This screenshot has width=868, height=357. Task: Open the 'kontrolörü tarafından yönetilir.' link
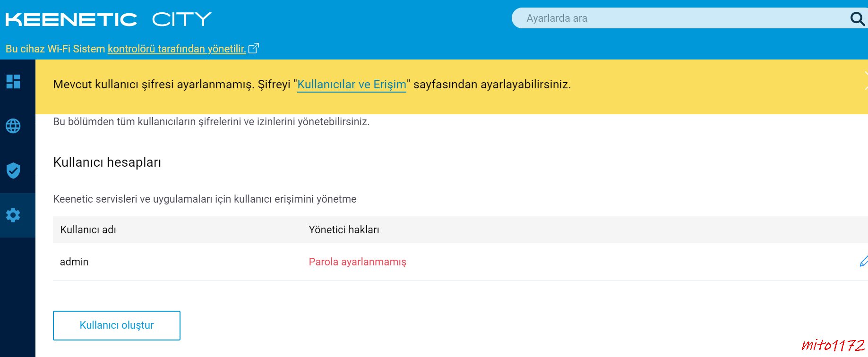(177, 49)
